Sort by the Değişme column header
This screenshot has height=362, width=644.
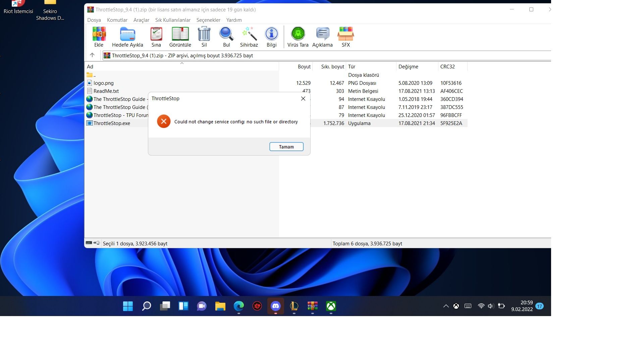click(x=408, y=67)
